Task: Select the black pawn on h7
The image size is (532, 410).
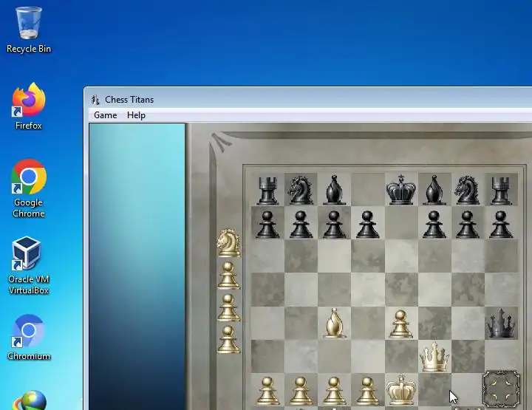Action: tap(501, 224)
